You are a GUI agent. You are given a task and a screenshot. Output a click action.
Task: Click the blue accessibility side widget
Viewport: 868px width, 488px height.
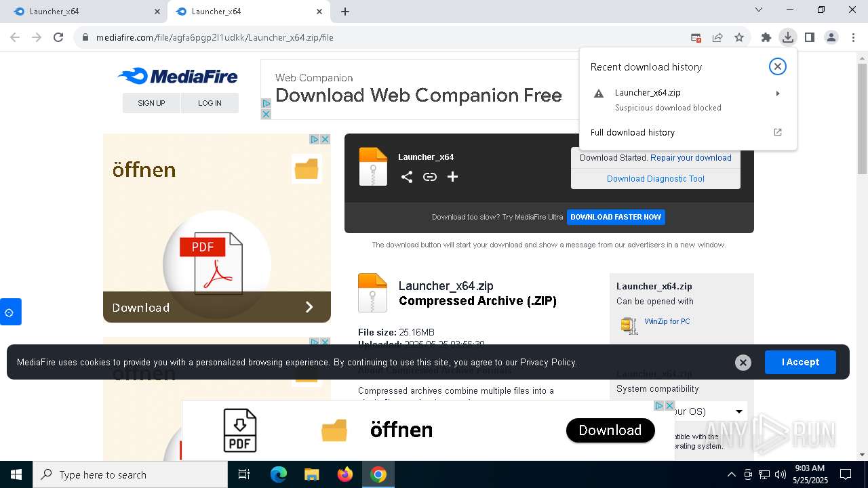[x=10, y=312]
